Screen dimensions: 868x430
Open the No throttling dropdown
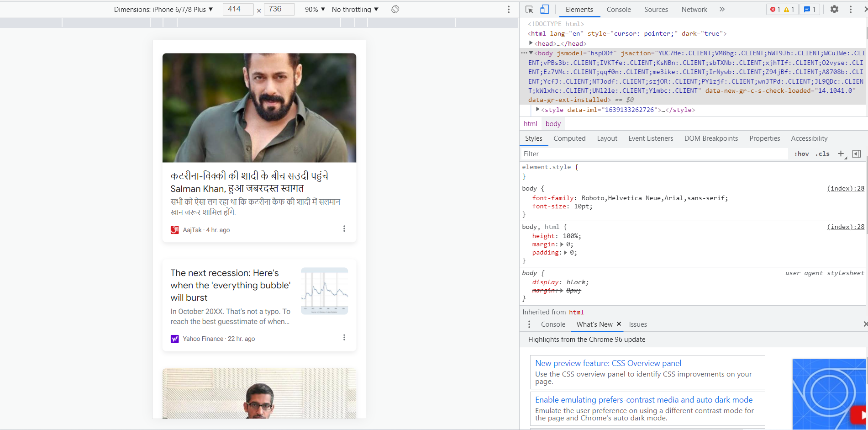click(355, 9)
